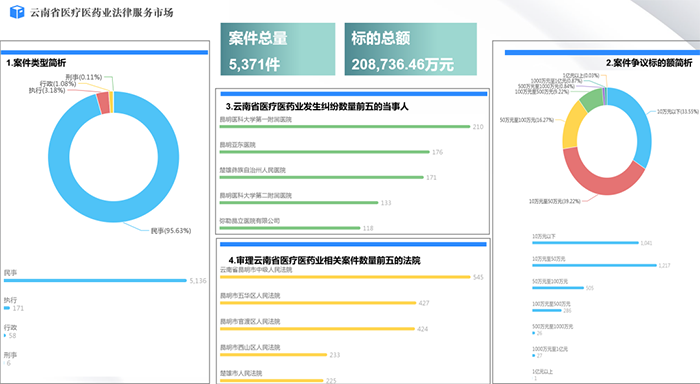The width and height of the screenshot is (700, 384).
Task: Click the 10万元以下(33.55%) donut label
Action: click(x=678, y=112)
